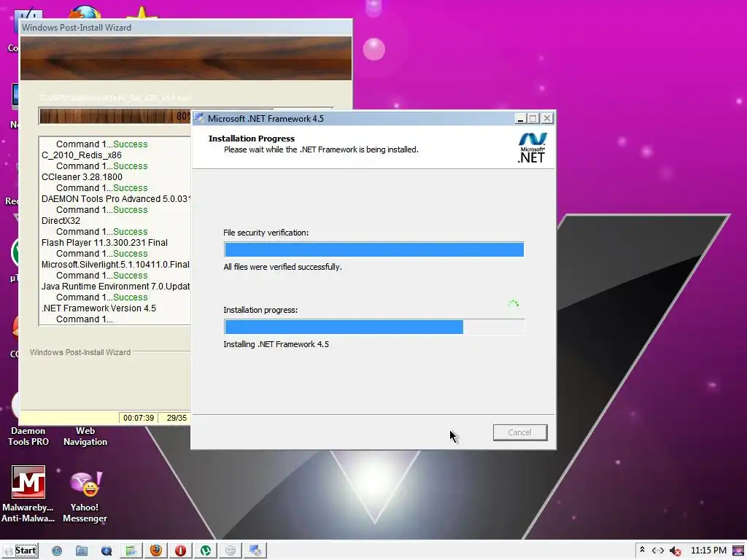Viewport: 747px width, 560px height.
Task: Click the 80% wooden progress bar in WPI
Action: tap(115, 116)
